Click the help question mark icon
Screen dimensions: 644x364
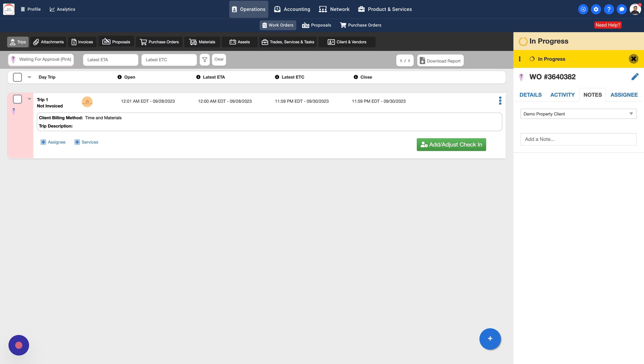609,9
